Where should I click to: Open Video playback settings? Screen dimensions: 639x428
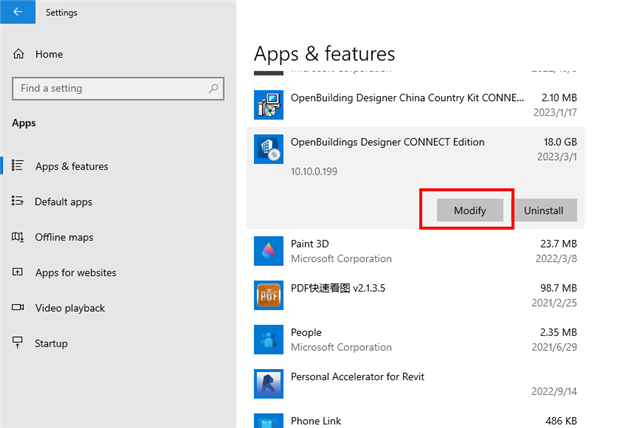(x=69, y=308)
